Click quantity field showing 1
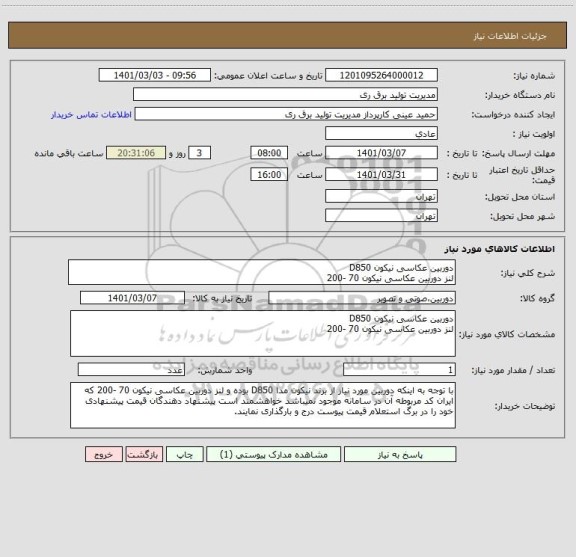576x557 pixels. click(399, 370)
